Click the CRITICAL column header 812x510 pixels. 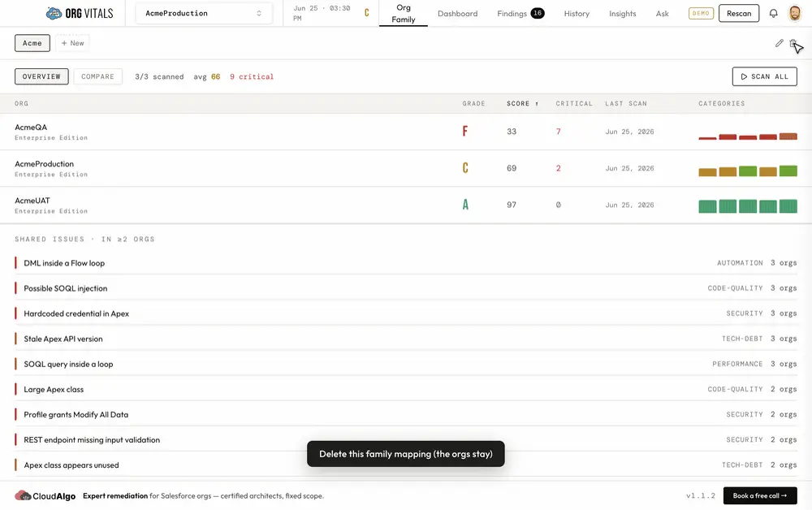point(574,104)
